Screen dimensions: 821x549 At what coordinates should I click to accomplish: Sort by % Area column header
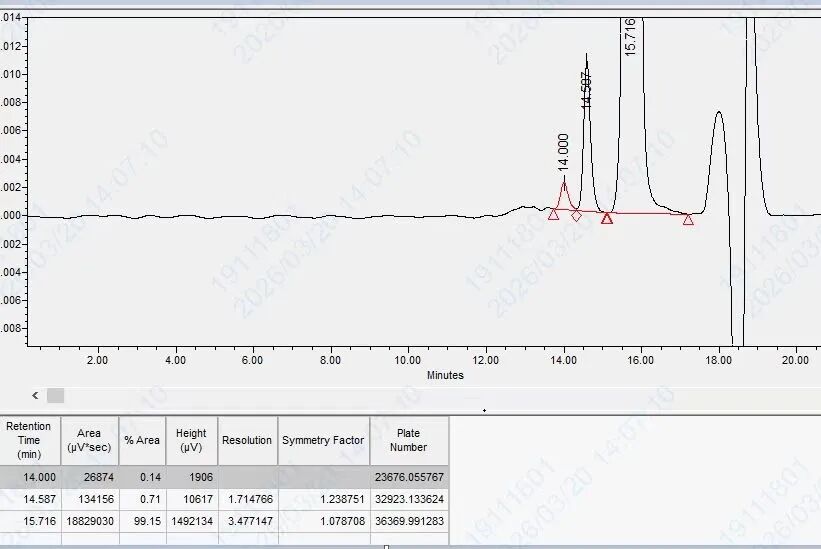click(x=141, y=440)
